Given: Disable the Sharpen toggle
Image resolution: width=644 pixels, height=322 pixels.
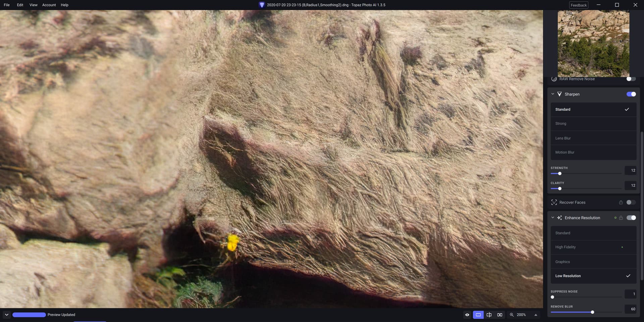Looking at the screenshot, I should coord(631,94).
